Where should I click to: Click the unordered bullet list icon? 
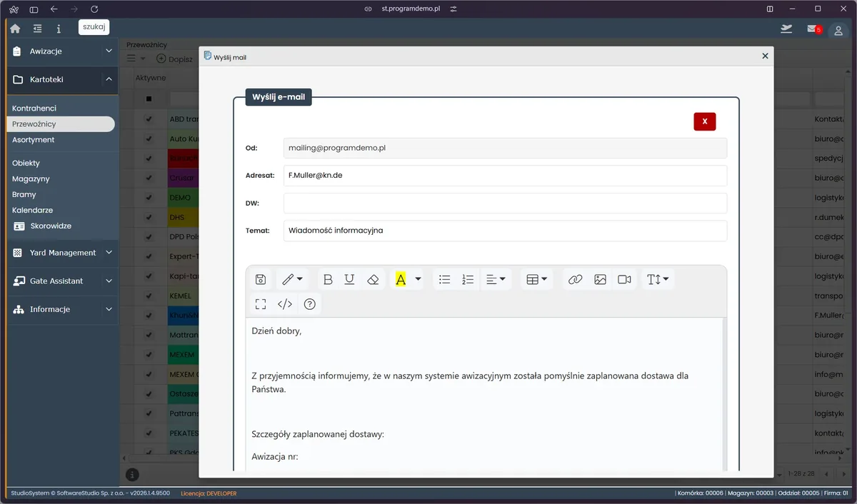444,279
